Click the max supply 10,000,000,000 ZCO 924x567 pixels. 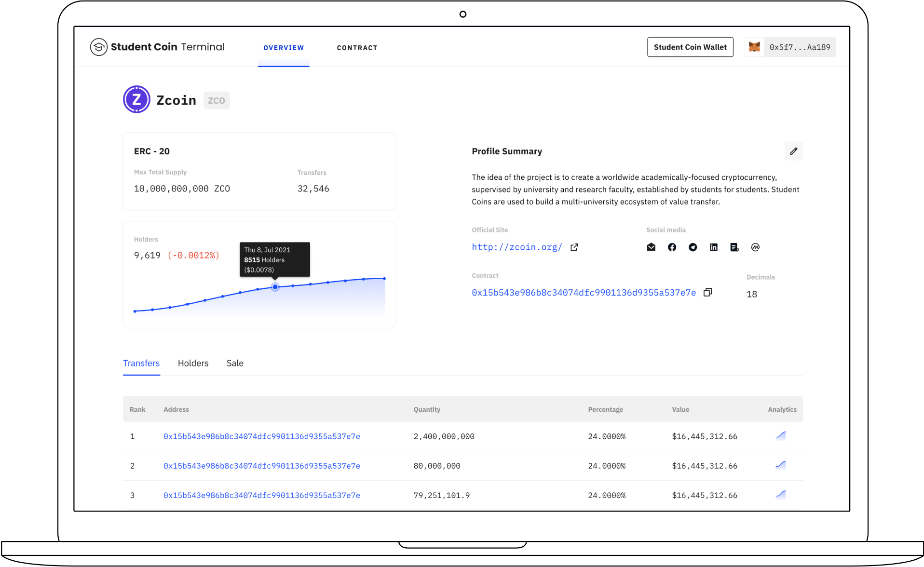coord(182,189)
